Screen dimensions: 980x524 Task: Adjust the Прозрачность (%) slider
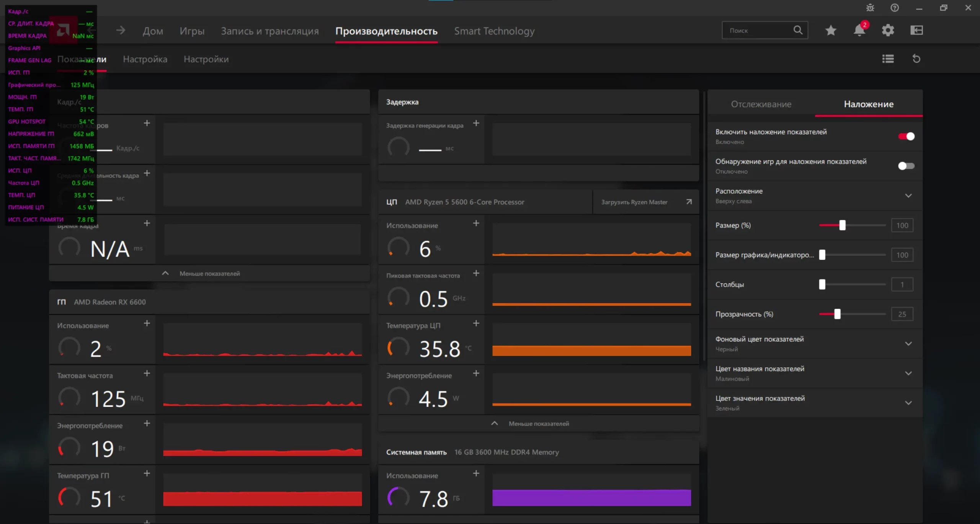(x=837, y=314)
